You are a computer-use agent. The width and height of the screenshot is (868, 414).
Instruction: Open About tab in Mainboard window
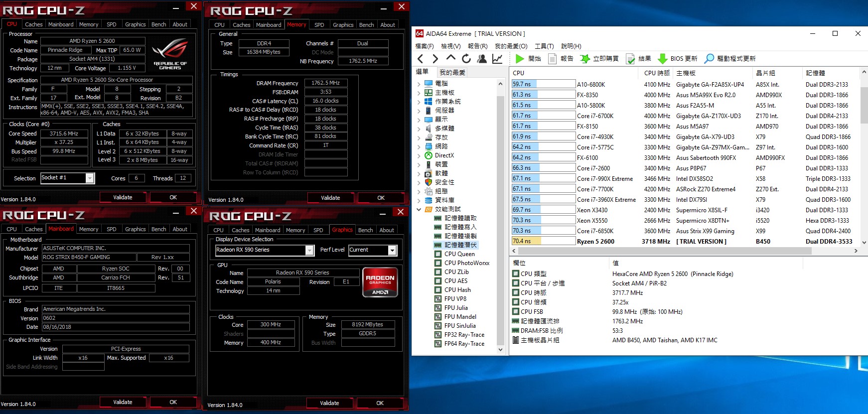point(180,229)
